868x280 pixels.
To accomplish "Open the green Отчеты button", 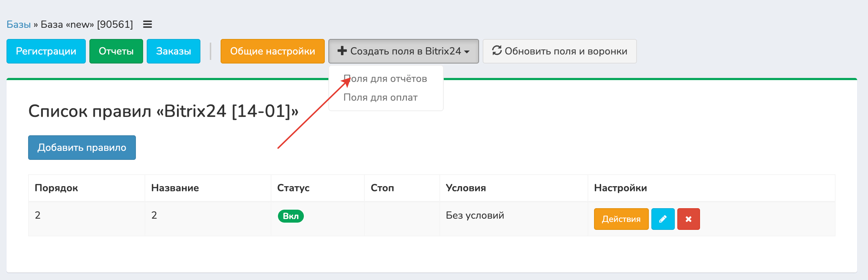I will tap(116, 51).
